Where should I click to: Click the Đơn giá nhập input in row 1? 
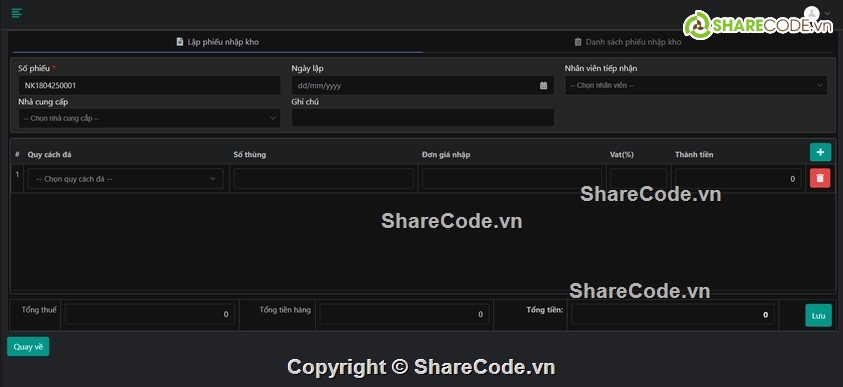(512, 178)
